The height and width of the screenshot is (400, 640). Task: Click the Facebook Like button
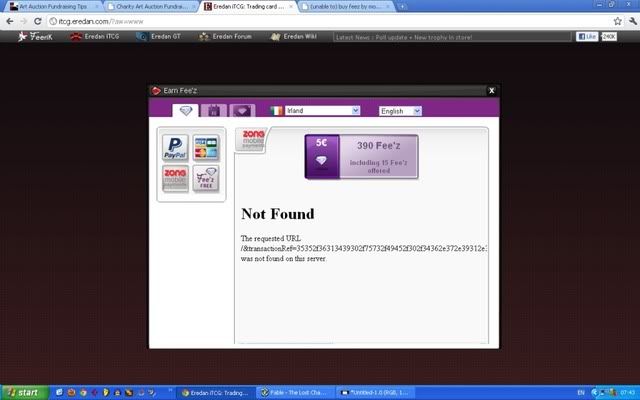[x=585, y=37]
